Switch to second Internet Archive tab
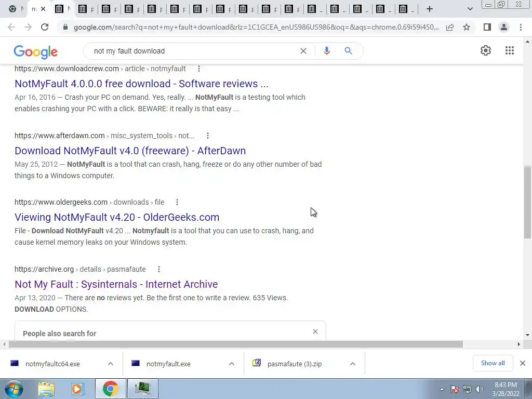The height and width of the screenshot is (399, 532). point(86,9)
